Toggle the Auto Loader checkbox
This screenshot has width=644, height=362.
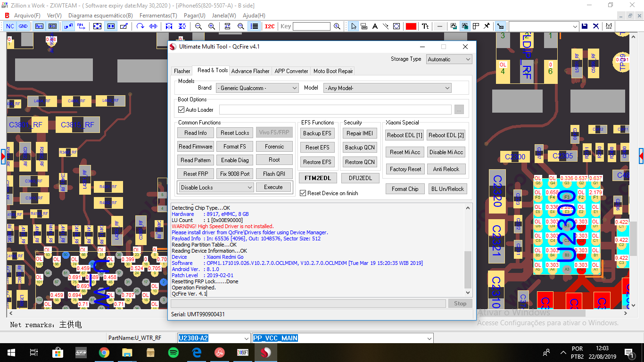pos(182,110)
